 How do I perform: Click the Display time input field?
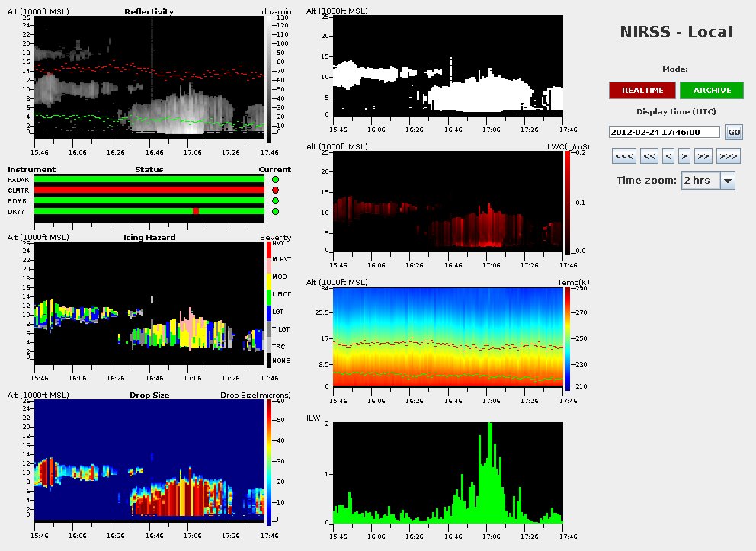pyautogui.click(x=665, y=132)
